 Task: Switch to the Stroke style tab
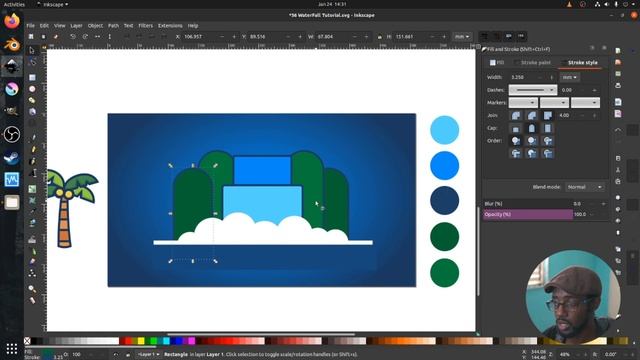pos(580,62)
